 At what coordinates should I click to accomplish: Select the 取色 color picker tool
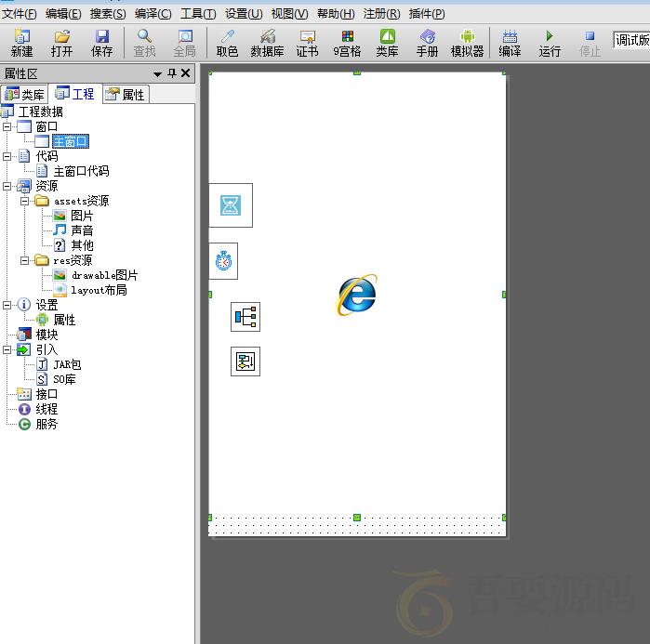pyautogui.click(x=227, y=43)
